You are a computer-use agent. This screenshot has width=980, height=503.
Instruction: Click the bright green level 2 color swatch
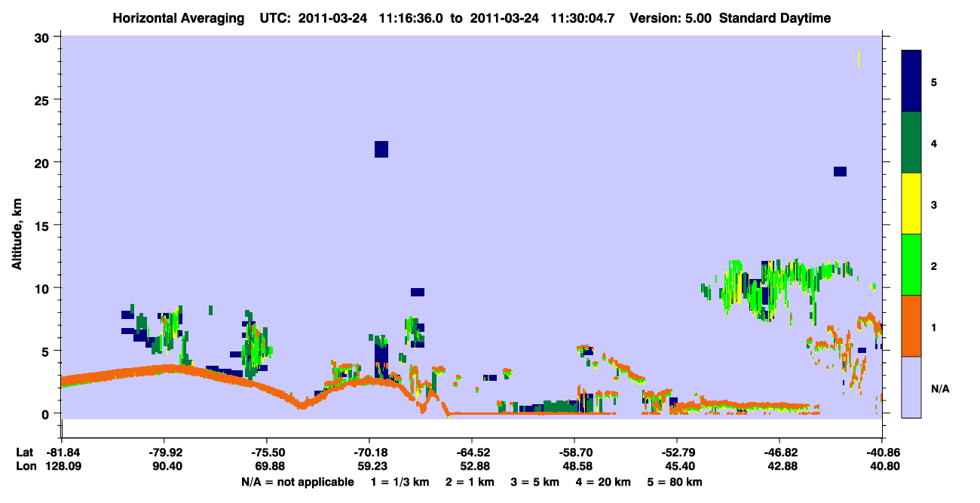(x=911, y=265)
